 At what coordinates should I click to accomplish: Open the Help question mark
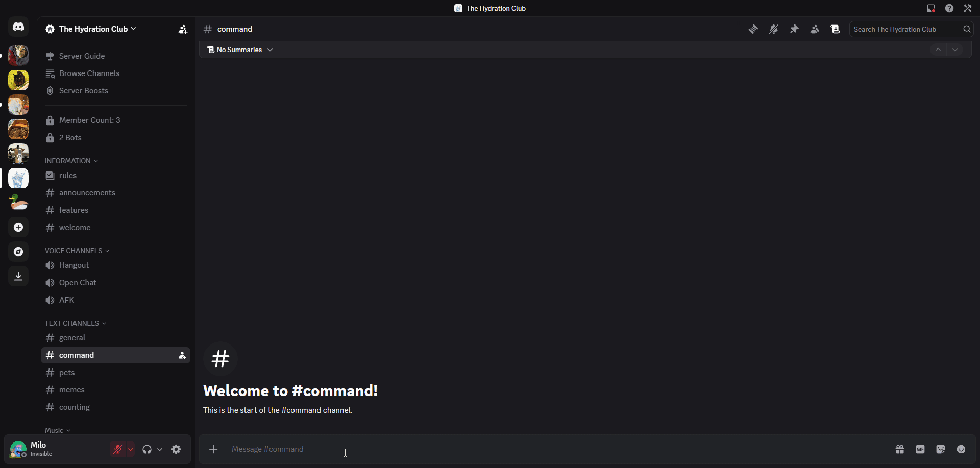point(949,8)
